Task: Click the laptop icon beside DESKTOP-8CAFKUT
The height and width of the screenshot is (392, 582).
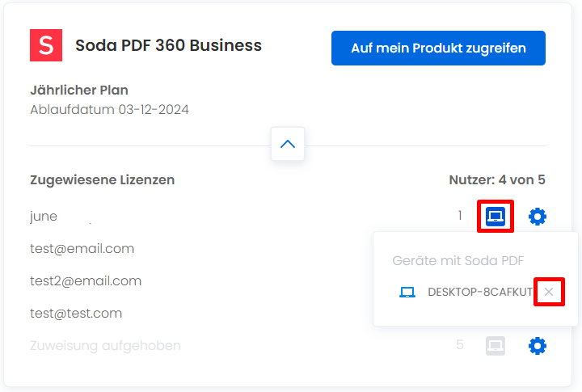Action: pyautogui.click(x=407, y=292)
